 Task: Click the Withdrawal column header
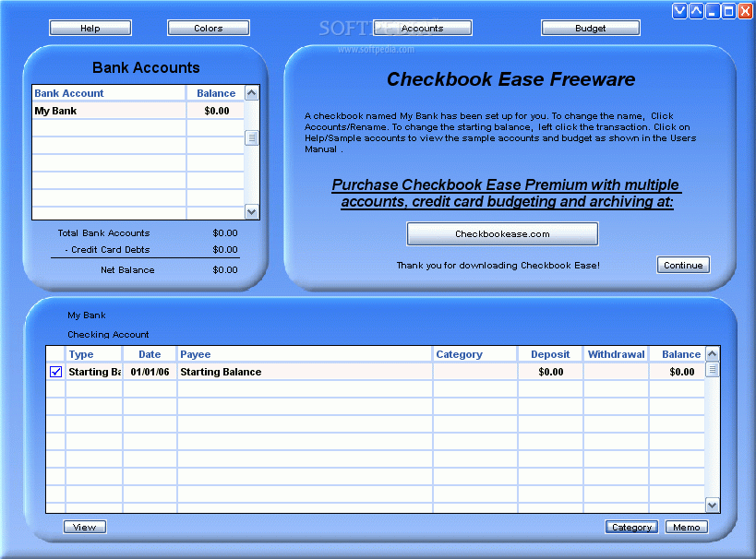[x=616, y=354]
